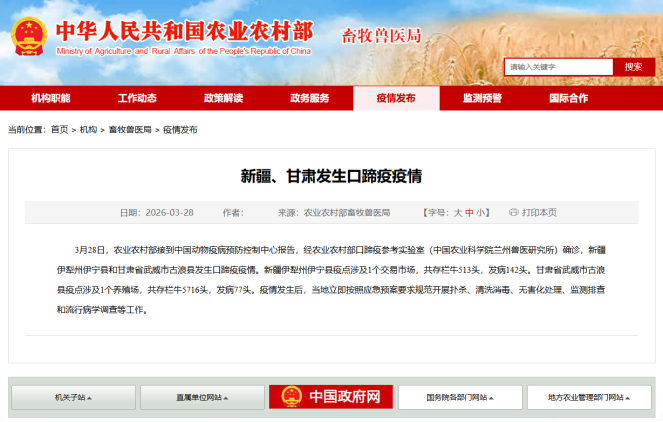Expand the 地方农业管理部门网站 dropdown
Screen dimensions: 663x422
coord(590,397)
